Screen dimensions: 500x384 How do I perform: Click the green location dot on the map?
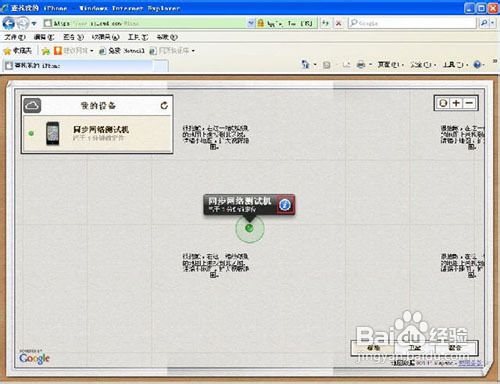click(x=249, y=228)
